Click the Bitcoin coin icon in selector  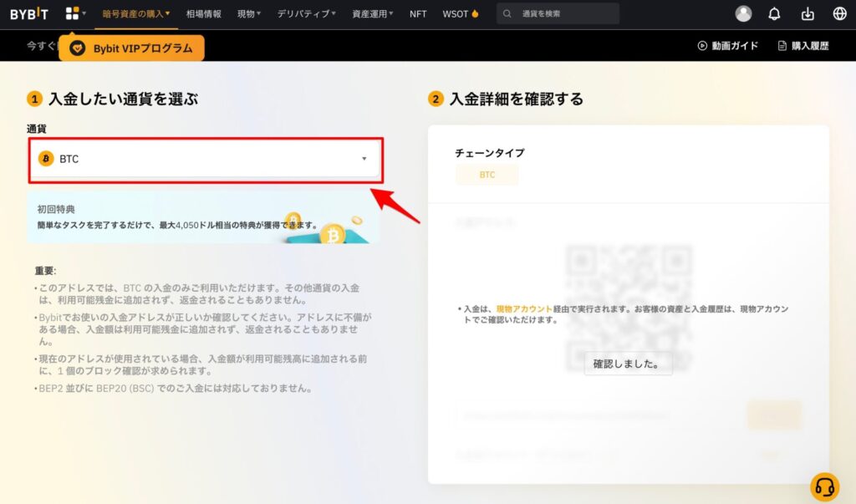pos(46,159)
